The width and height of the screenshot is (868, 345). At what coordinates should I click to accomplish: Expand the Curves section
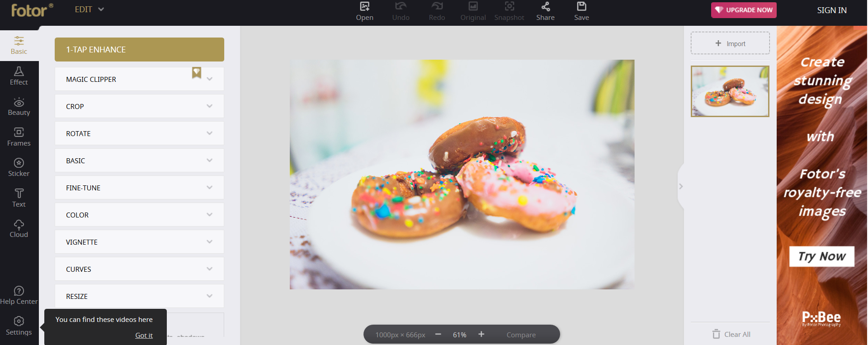pos(139,269)
